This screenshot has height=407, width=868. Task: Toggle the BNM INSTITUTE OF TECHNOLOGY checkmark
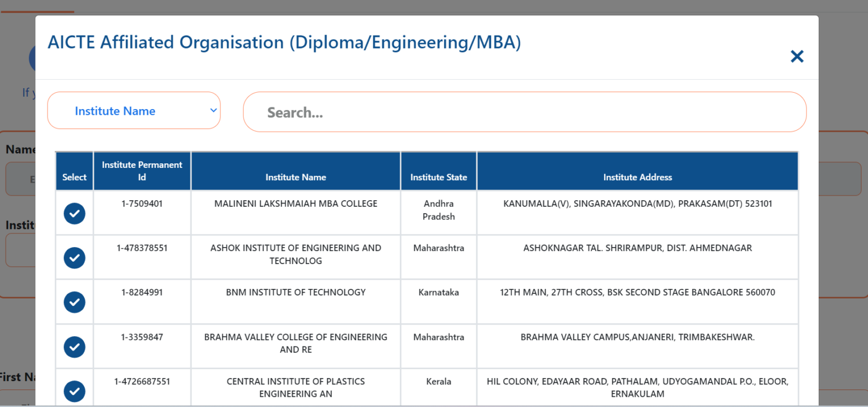(x=74, y=302)
